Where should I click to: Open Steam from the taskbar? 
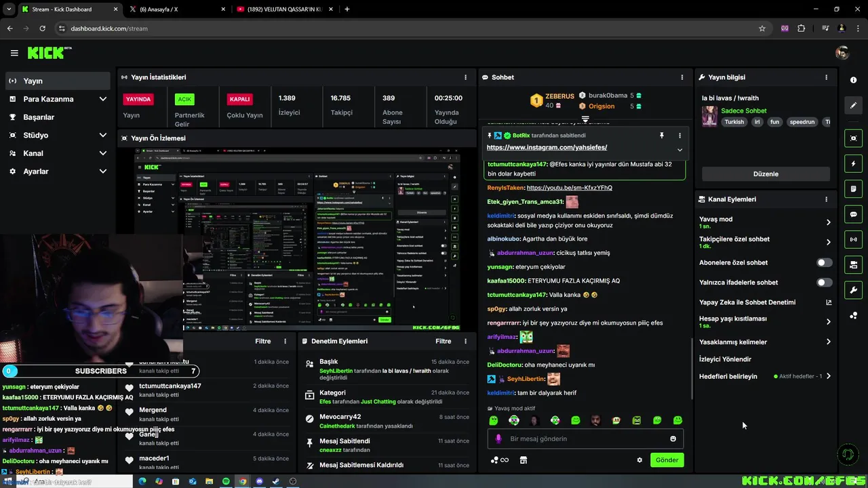(276, 481)
